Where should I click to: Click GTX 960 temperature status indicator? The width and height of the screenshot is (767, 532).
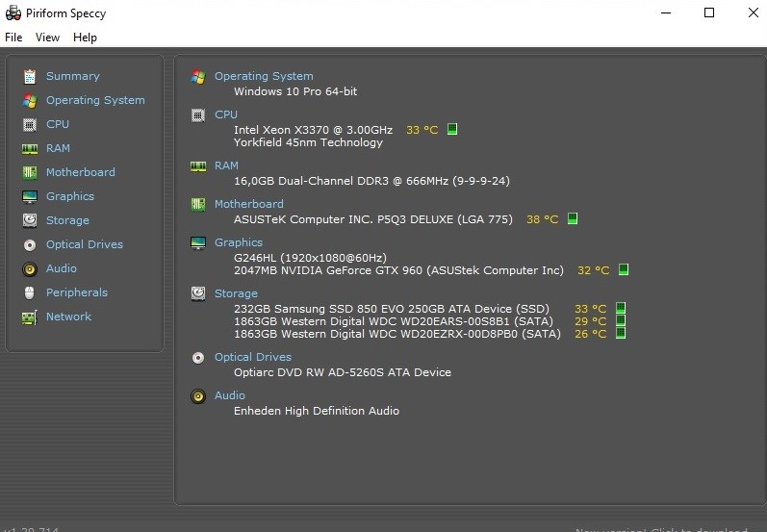point(623,270)
